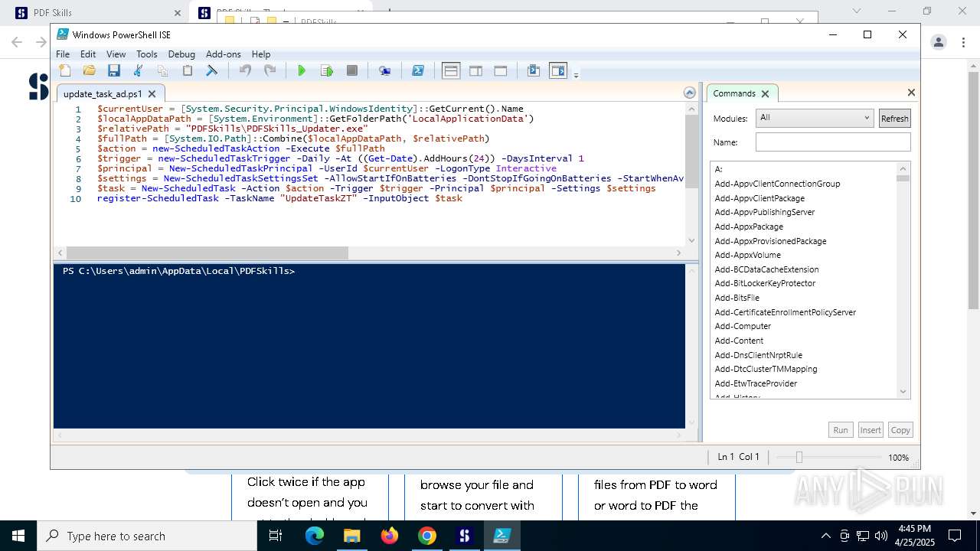Open the toolbar options overflow arrow
Image resolution: width=980 pixels, height=551 pixels.
coord(576,74)
